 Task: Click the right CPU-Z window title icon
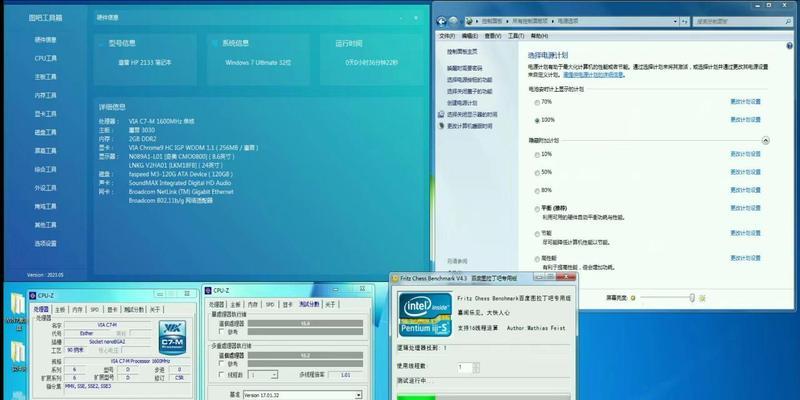[x=208, y=290]
